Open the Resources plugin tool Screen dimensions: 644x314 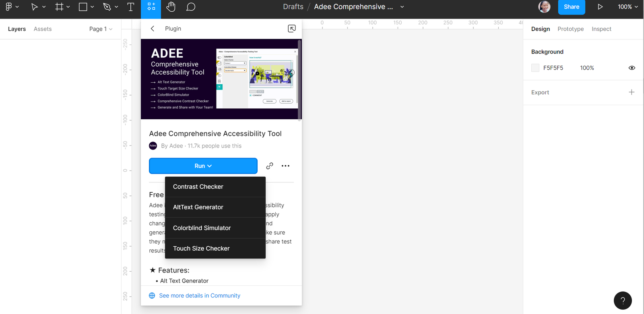point(151,7)
